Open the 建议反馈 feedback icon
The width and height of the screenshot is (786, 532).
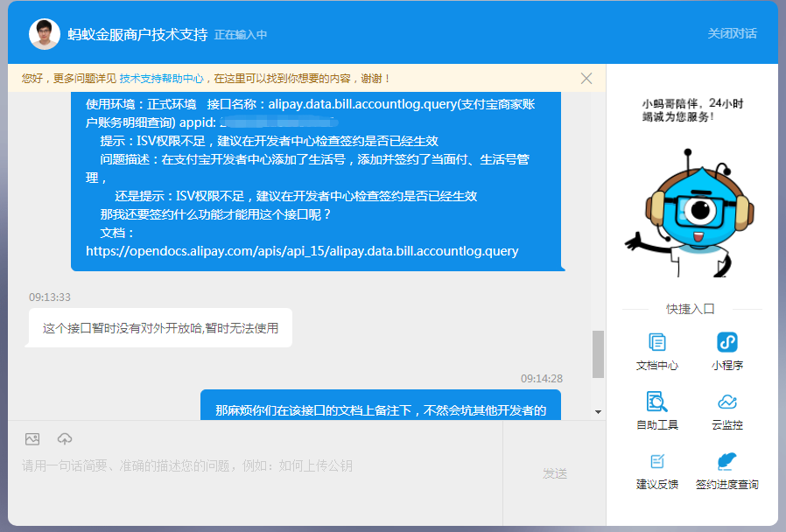click(x=656, y=461)
